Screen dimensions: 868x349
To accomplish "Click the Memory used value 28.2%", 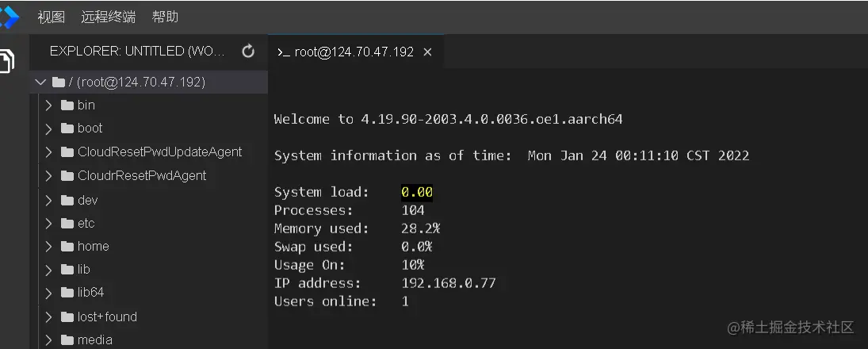I will coord(421,228).
